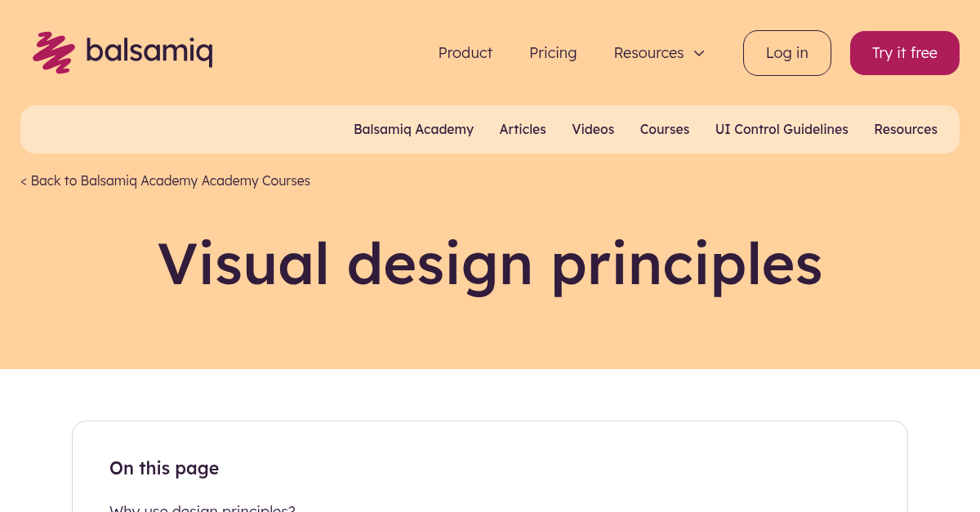
Task: Click the Visual design principles heading
Action: pos(490,264)
